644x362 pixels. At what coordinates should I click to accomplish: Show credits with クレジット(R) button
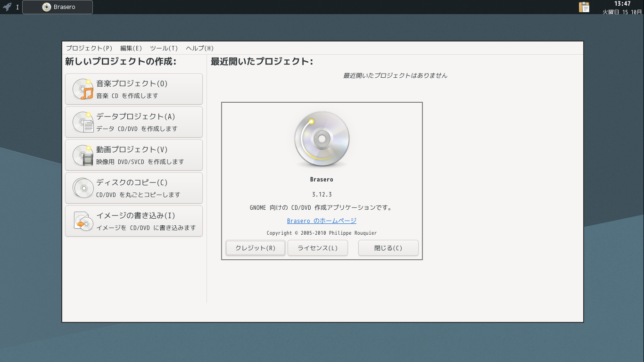coord(256,248)
